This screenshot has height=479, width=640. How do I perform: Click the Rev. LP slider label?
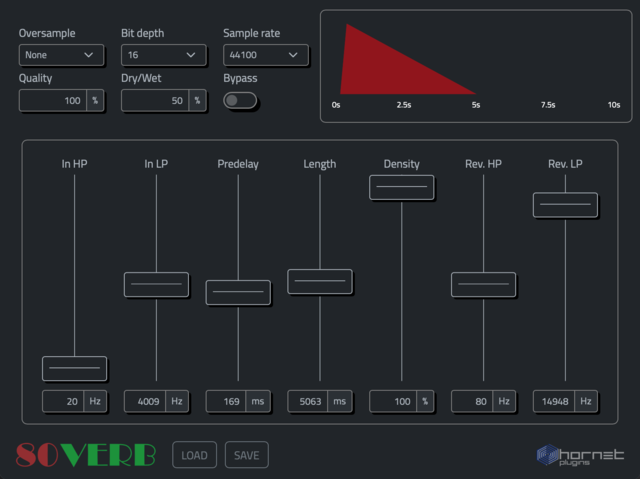(565, 164)
